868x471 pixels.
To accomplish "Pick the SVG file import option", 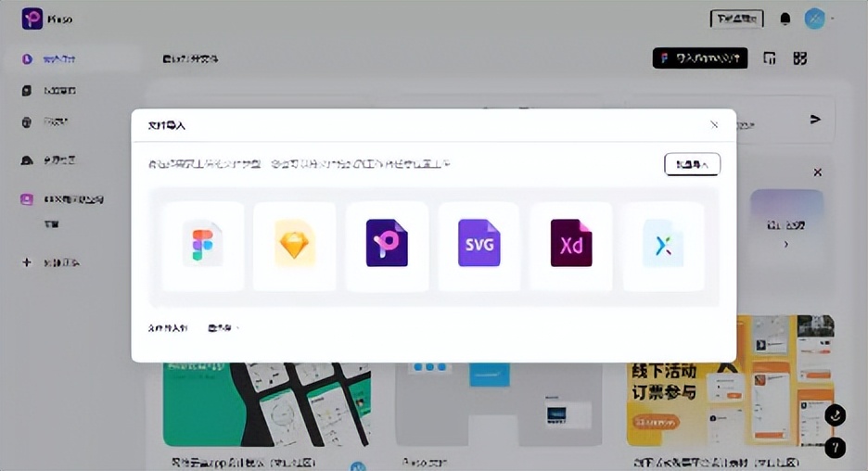I will click(x=479, y=246).
